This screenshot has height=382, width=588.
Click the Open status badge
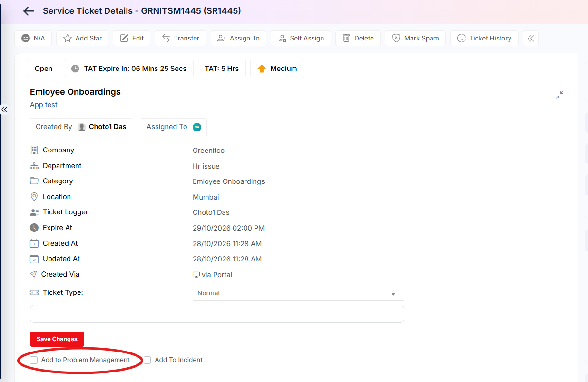click(43, 69)
